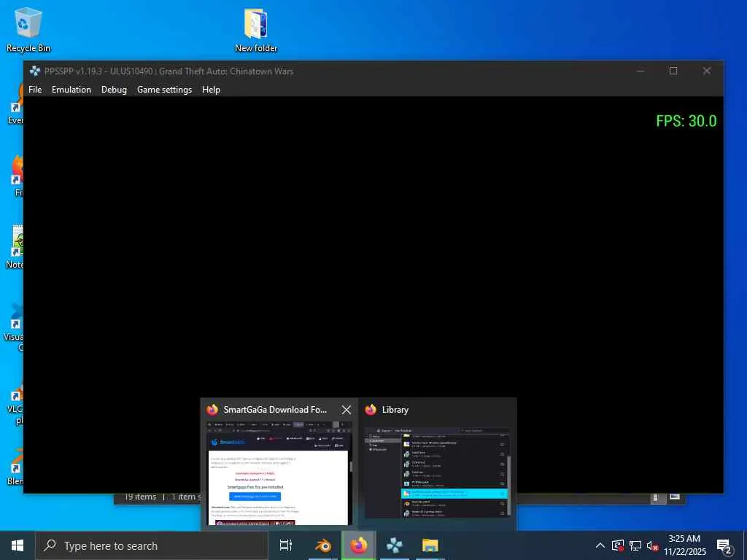
Task: Show hidden system tray icons
Action: pyautogui.click(x=600, y=545)
